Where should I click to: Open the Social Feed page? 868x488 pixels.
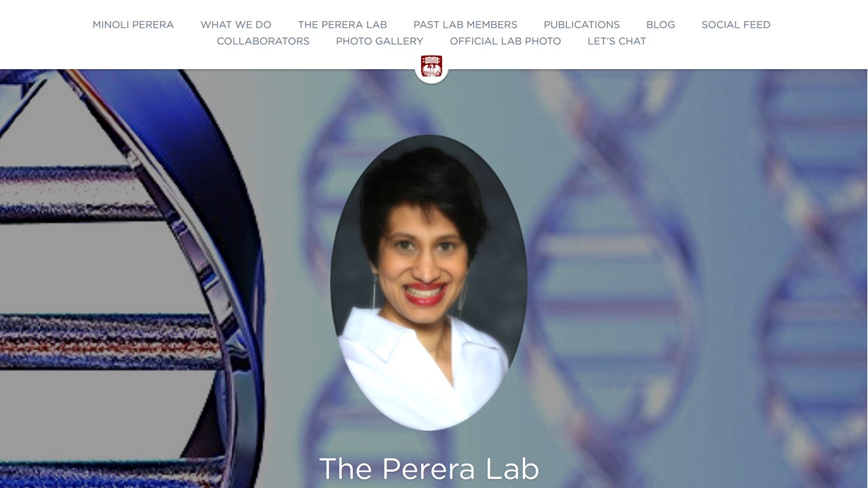pyautogui.click(x=736, y=24)
